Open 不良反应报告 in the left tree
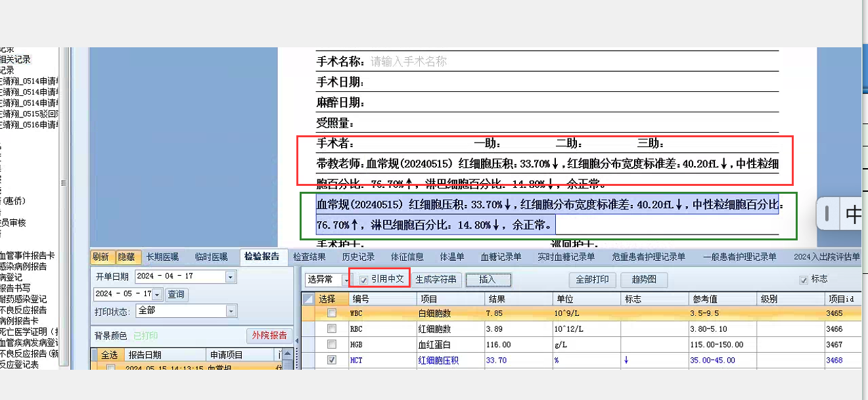868x400 pixels. point(24,310)
